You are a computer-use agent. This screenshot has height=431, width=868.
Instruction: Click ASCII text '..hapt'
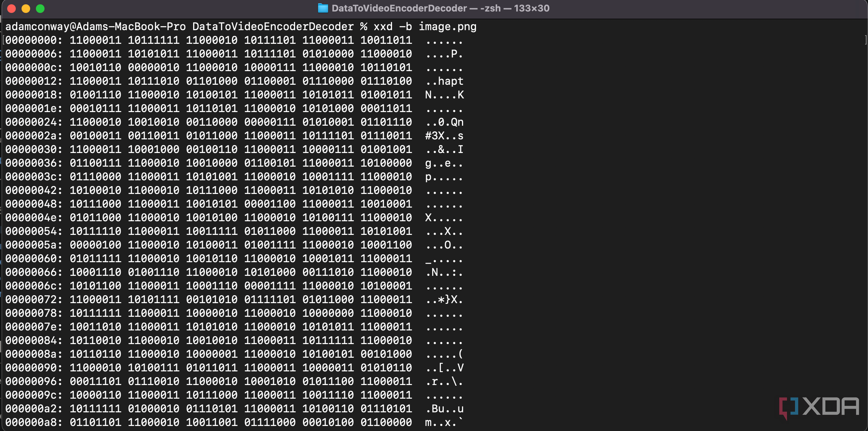[x=444, y=81]
